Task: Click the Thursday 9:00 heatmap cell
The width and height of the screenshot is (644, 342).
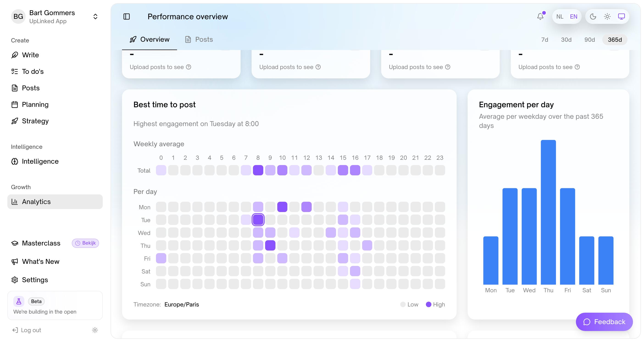Action: coord(270,245)
